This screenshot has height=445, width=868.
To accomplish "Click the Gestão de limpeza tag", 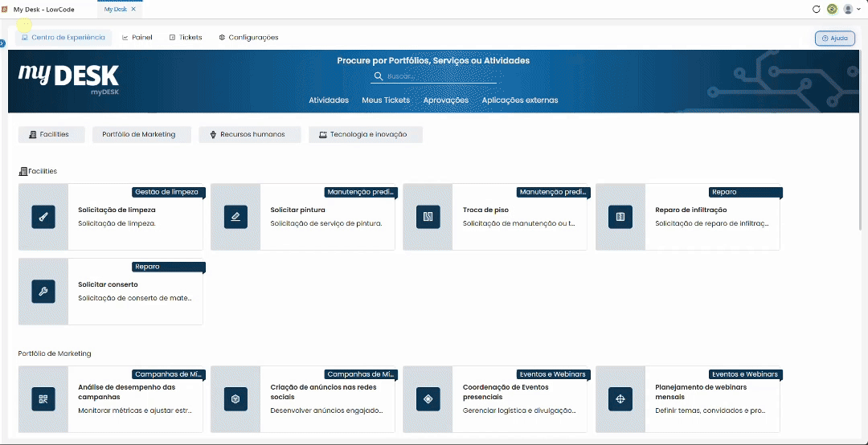I will [168, 192].
